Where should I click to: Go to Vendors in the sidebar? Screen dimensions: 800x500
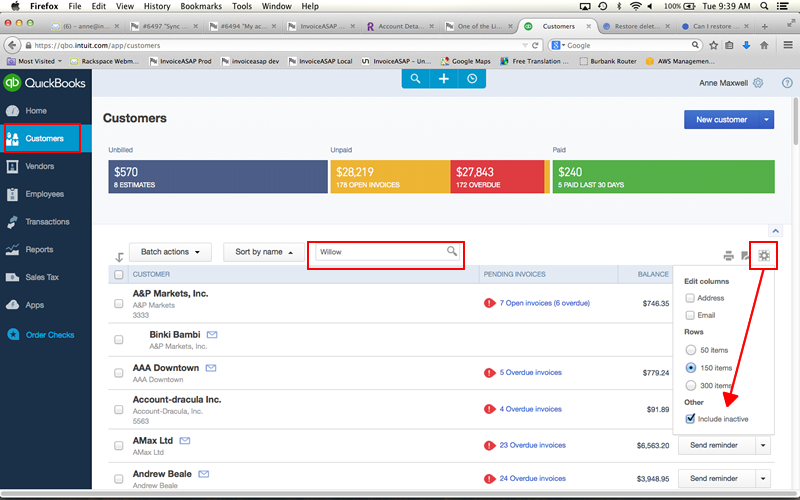pyautogui.click(x=46, y=166)
